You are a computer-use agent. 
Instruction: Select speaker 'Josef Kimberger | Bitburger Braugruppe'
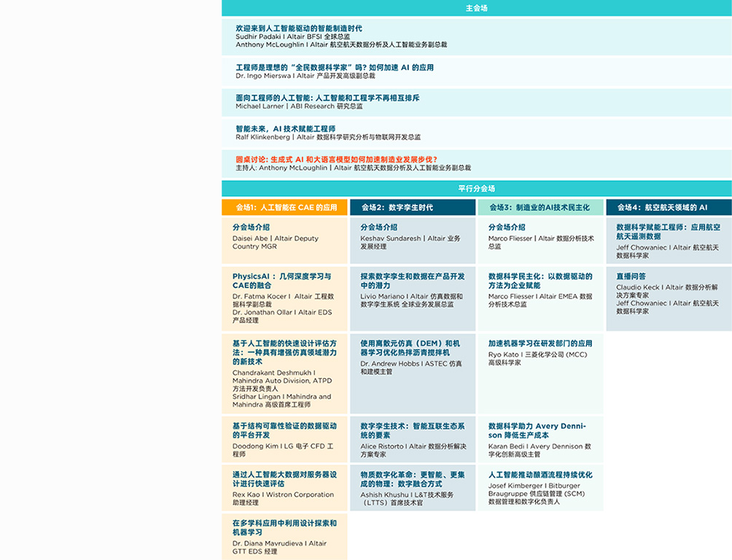point(537,494)
